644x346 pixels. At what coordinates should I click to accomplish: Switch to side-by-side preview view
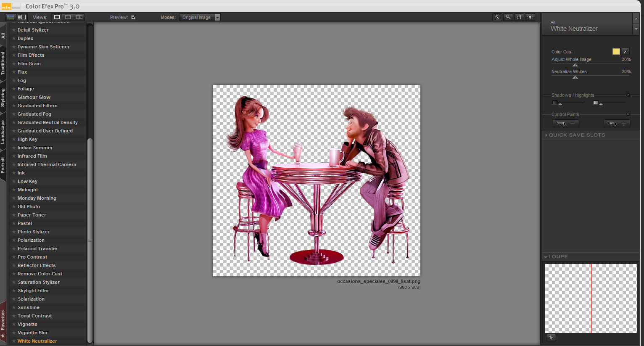click(79, 17)
